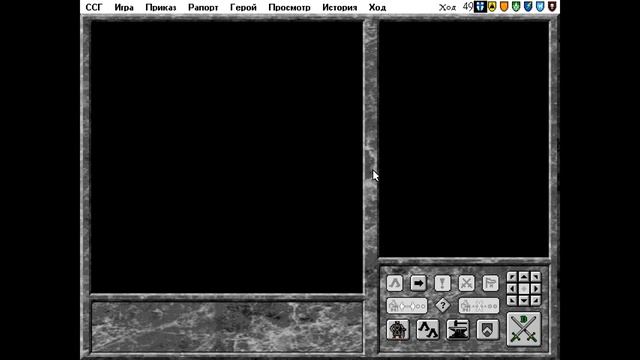Click the greyed crossed swords small button

(x=467, y=283)
